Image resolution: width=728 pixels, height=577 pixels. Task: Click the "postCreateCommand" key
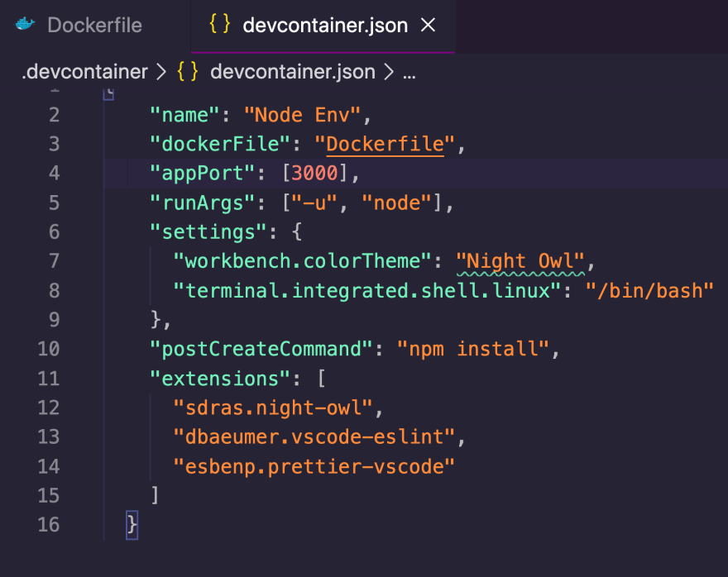261,350
